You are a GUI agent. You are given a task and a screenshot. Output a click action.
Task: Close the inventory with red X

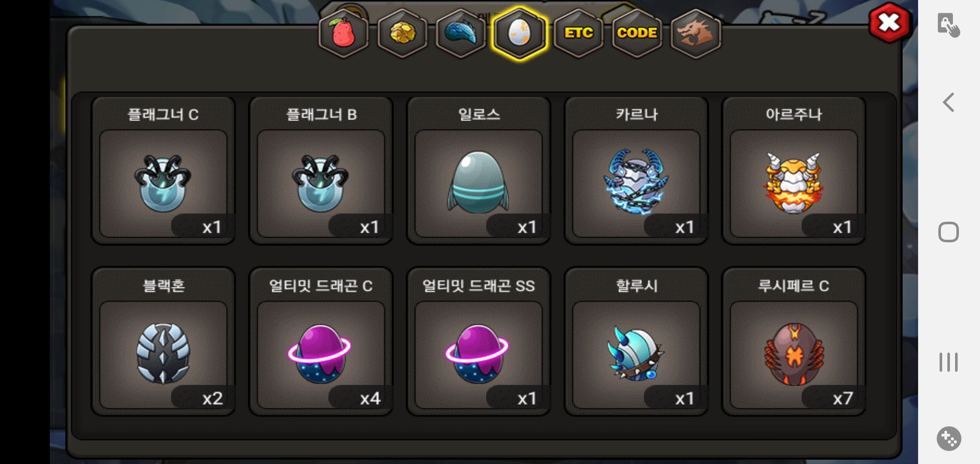[889, 22]
